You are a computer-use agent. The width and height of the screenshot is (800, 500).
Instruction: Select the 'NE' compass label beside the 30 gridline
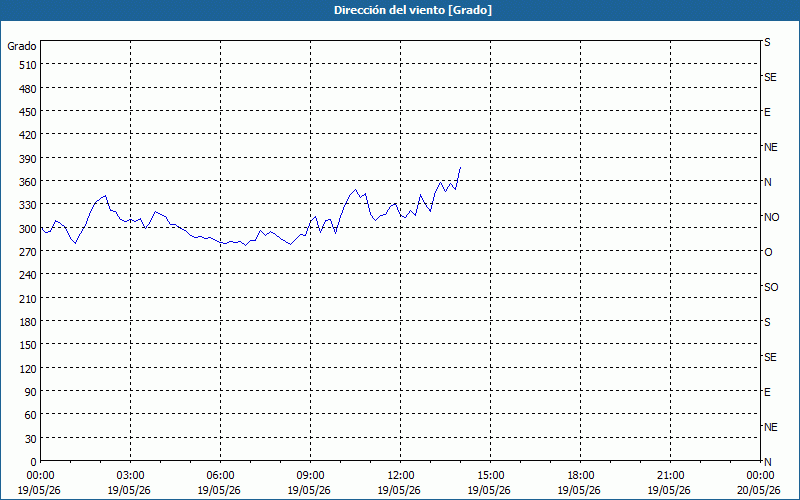click(x=770, y=427)
